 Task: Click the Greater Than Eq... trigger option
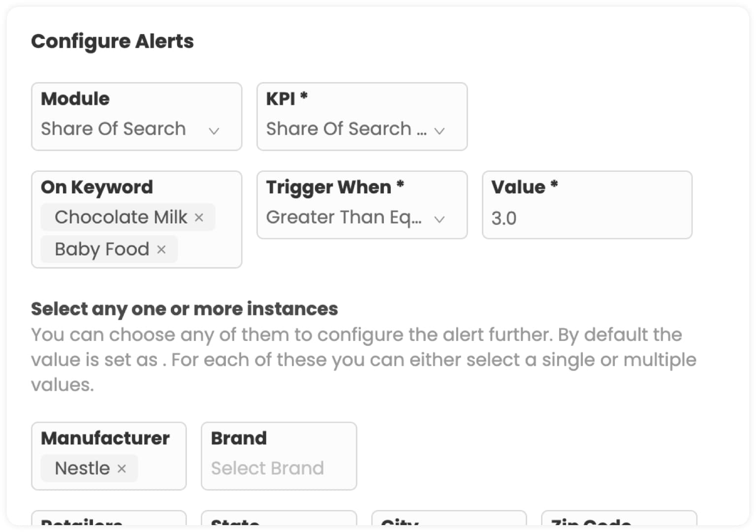pos(344,218)
